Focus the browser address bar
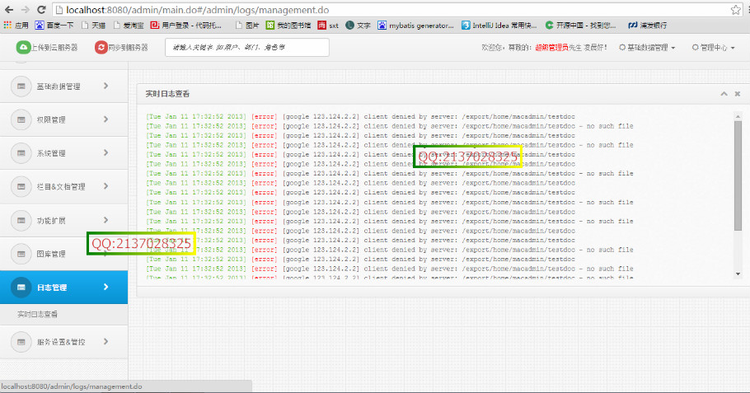This screenshot has width=750, height=393. tap(392, 10)
